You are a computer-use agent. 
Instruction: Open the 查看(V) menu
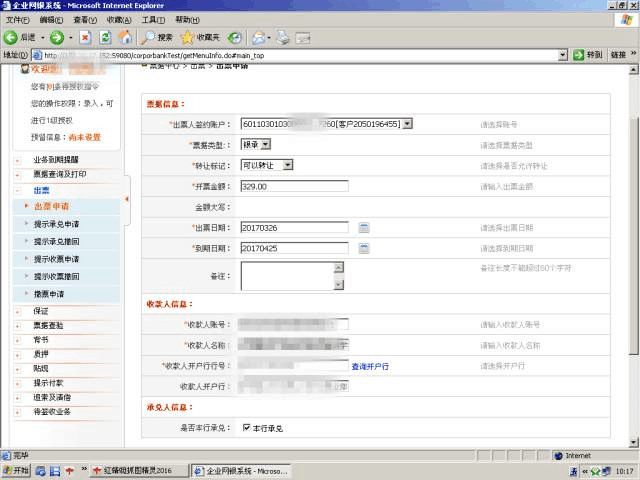point(85,20)
